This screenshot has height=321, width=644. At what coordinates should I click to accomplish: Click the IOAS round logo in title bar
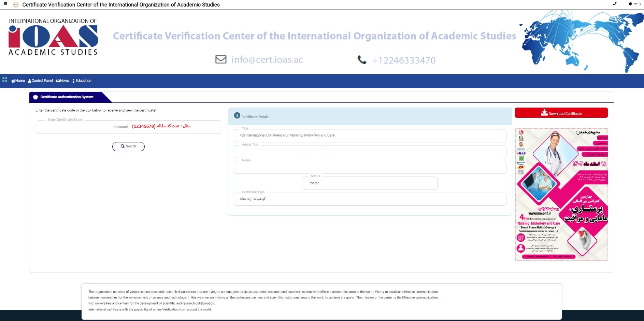[x=15, y=5]
